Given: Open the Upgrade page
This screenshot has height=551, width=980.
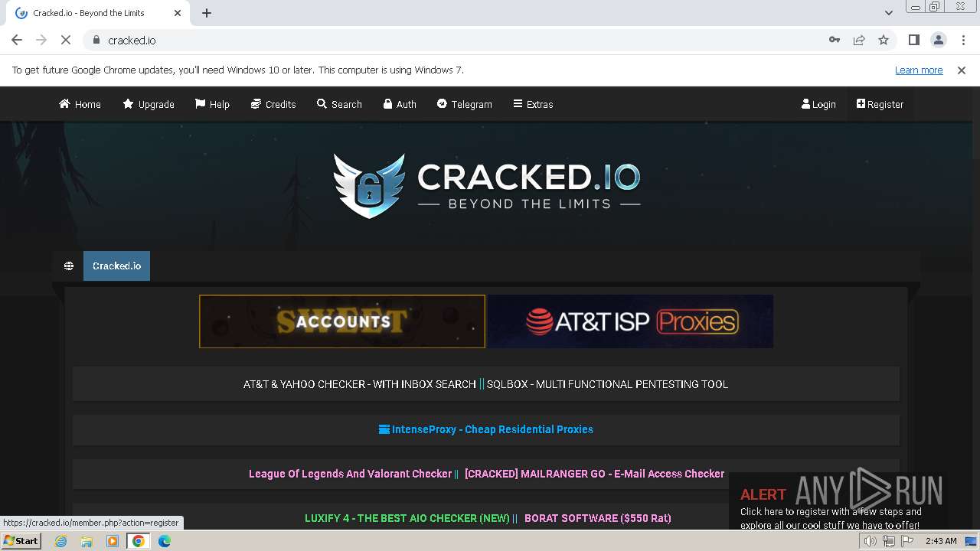Looking at the screenshot, I should pos(149,104).
